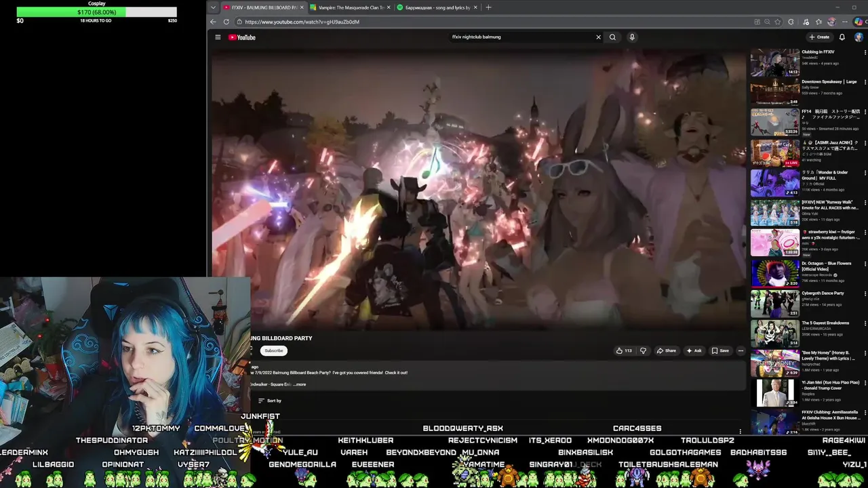
Task: Open options for Downtown Speakeasy video
Action: click(x=865, y=82)
